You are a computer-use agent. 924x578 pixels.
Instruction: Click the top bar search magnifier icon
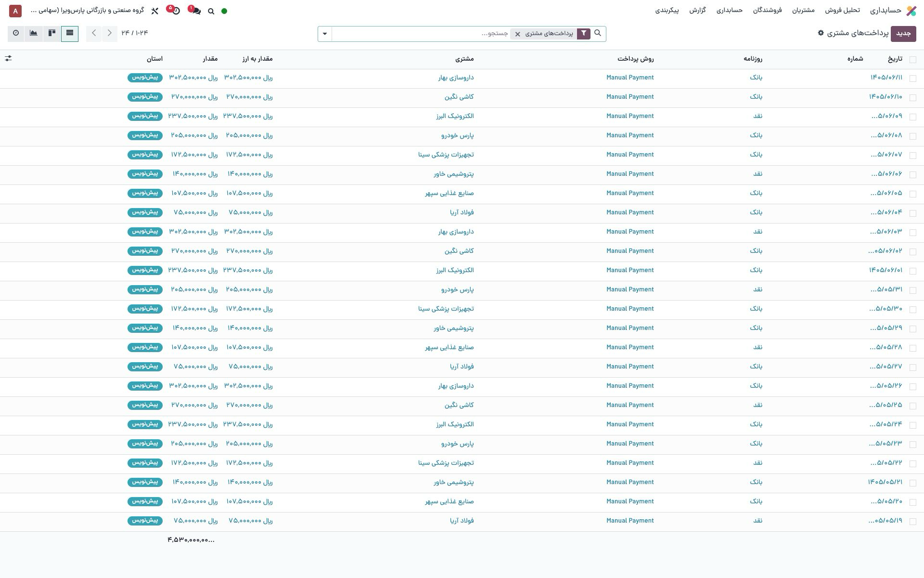(211, 11)
